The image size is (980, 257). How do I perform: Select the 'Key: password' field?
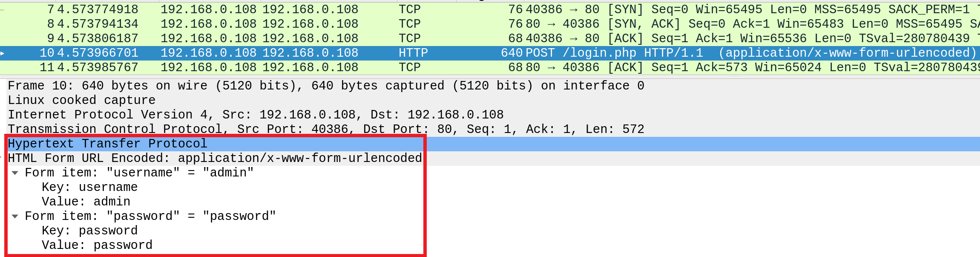click(x=89, y=231)
